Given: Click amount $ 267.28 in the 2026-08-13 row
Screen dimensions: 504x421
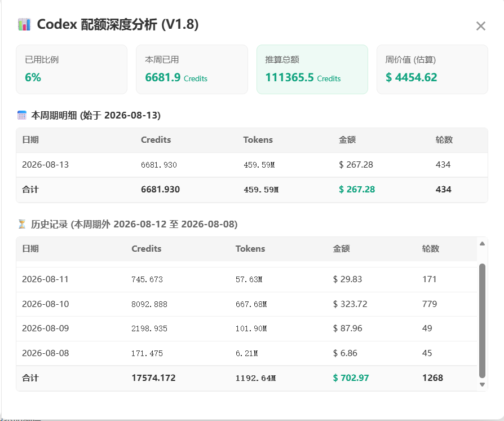Looking at the screenshot, I should click(356, 165).
